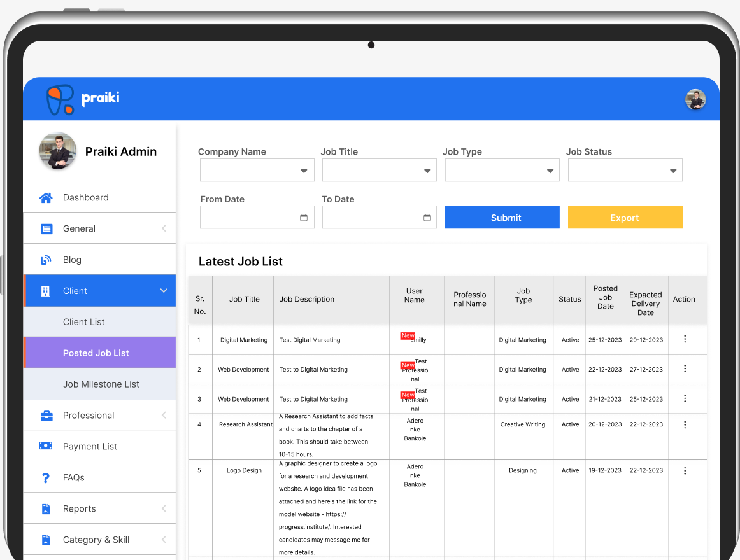
Task: Open Job Milestone List submenu item
Action: coord(99,384)
